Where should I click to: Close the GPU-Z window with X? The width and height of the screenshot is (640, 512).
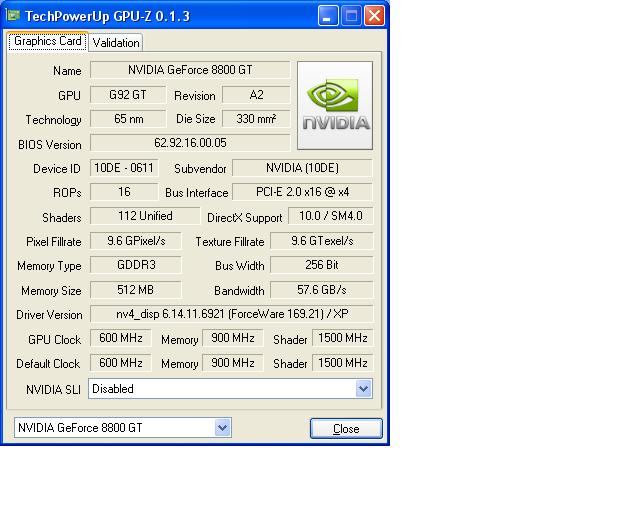[x=374, y=16]
